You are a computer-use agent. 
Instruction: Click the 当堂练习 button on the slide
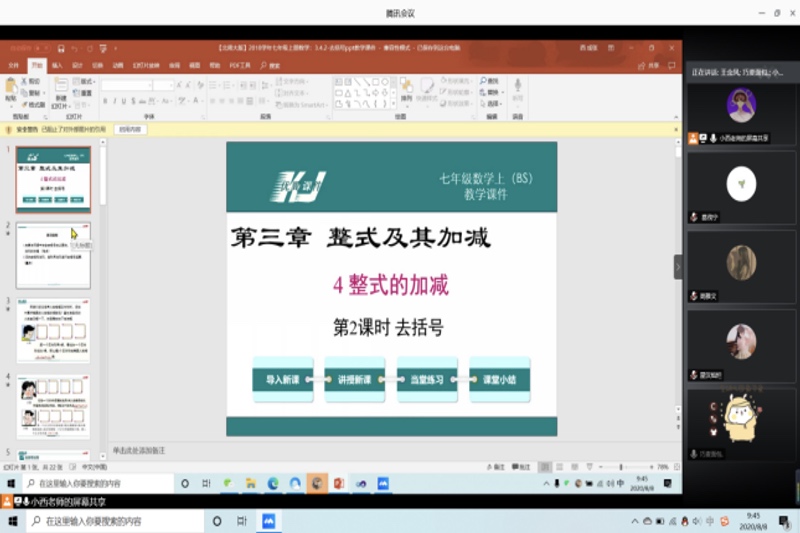click(427, 379)
